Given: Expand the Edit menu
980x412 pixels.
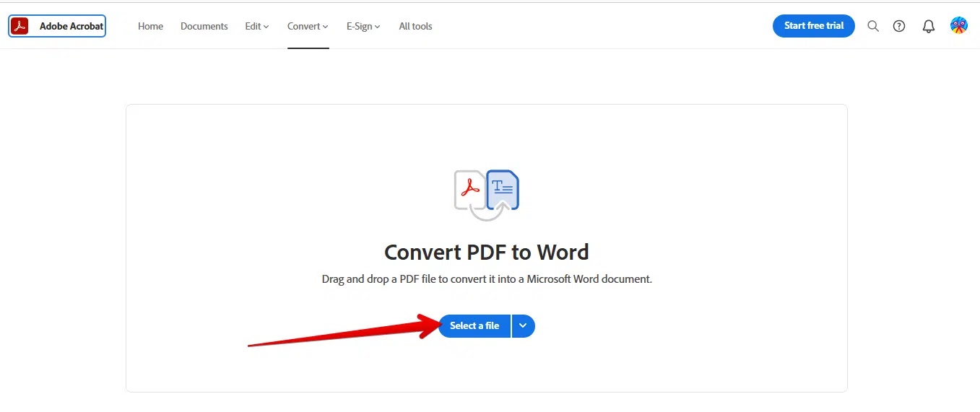Looking at the screenshot, I should (x=257, y=26).
